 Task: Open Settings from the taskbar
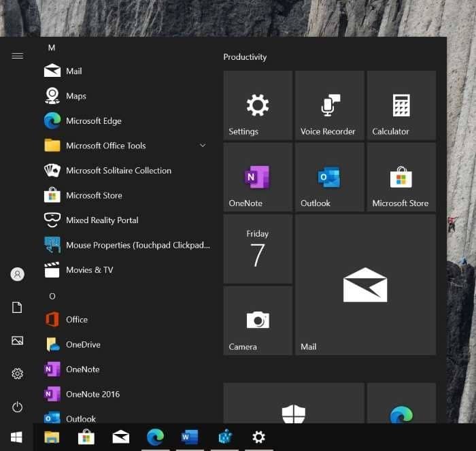[259, 437]
